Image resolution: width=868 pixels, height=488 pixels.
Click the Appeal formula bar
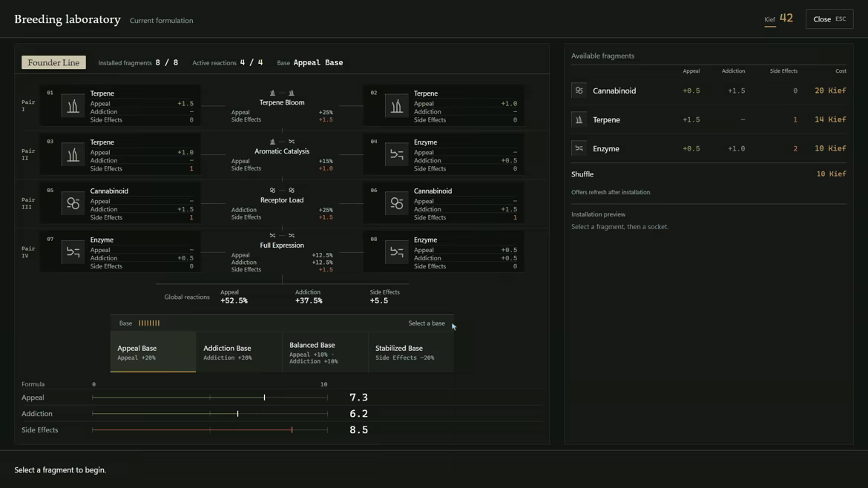210,398
